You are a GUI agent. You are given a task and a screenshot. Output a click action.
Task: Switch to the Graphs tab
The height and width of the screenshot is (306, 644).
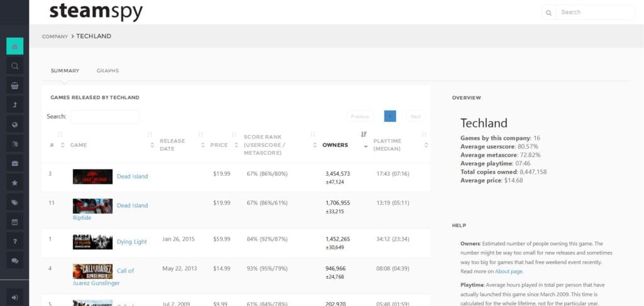(x=108, y=71)
